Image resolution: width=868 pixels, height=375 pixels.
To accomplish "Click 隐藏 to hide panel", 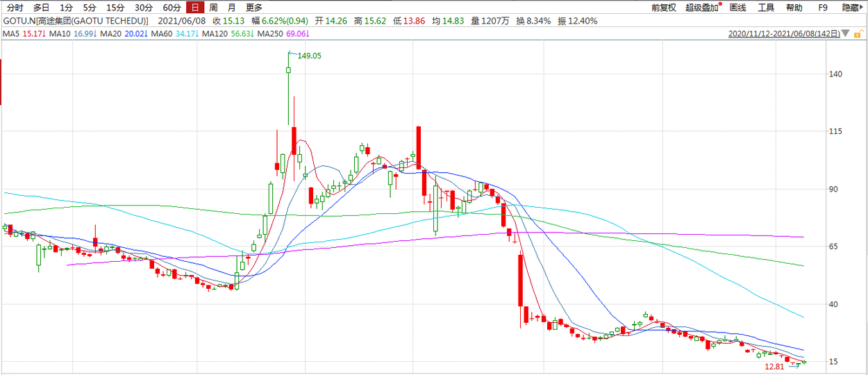I will 851,8.
